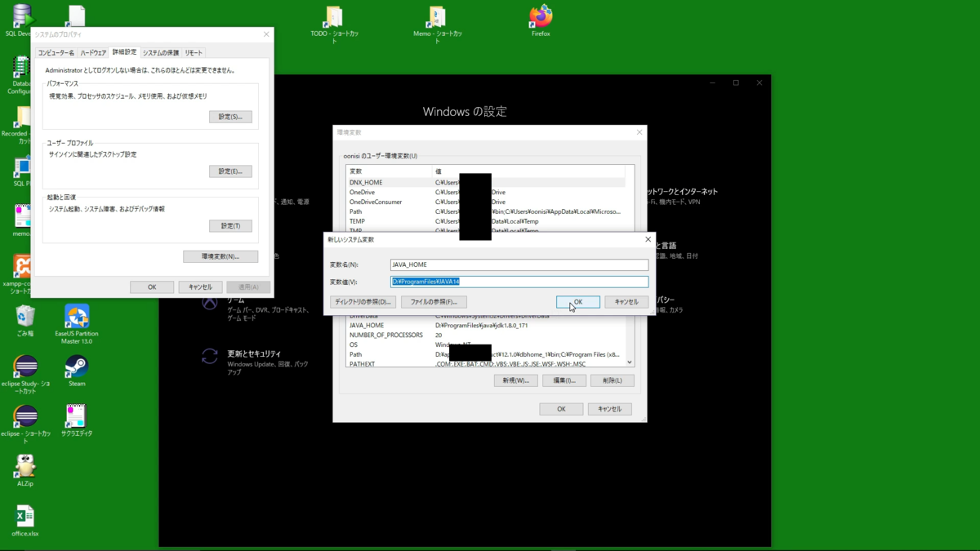Click ディレクトリの参照(D)... button

coord(363,302)
